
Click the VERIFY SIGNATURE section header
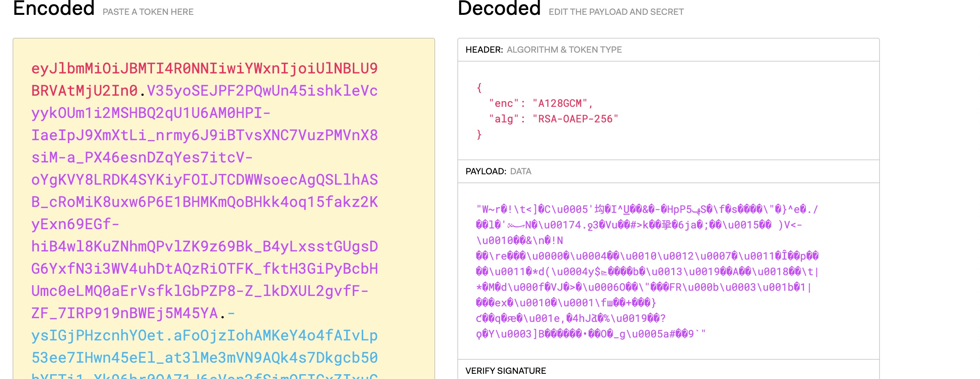coord(506,370)
